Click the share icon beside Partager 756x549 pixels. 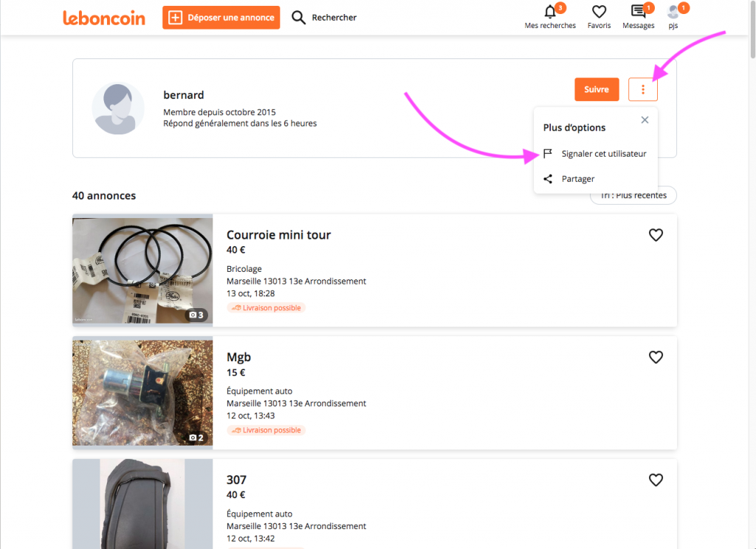(x=548, y=179)
